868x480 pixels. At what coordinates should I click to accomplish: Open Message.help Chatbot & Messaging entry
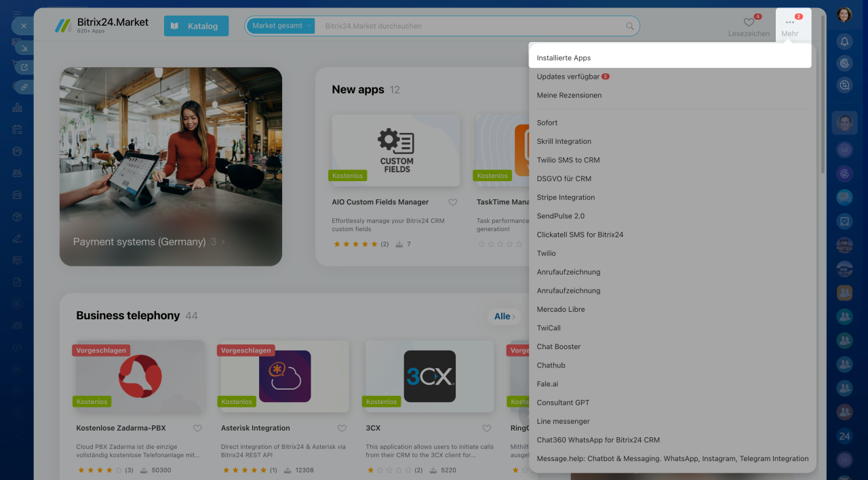(x=672, y=458)
